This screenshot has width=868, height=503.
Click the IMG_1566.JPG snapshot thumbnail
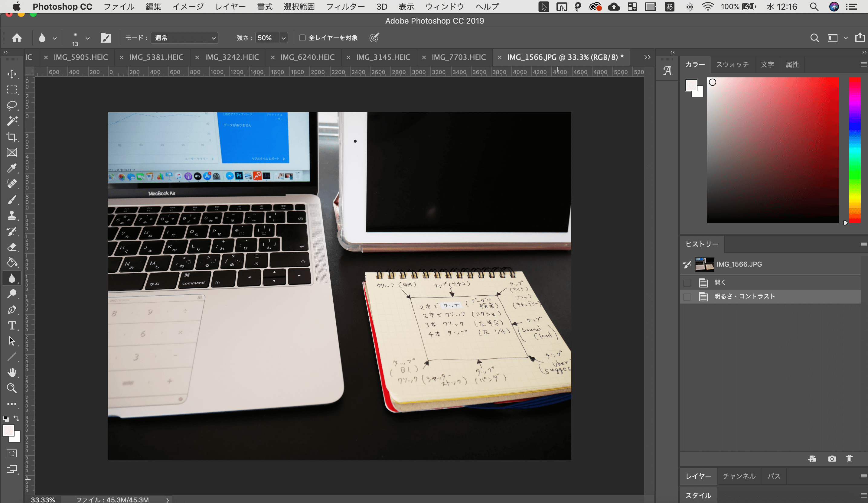pyautogui.click(x=704, y=264)
